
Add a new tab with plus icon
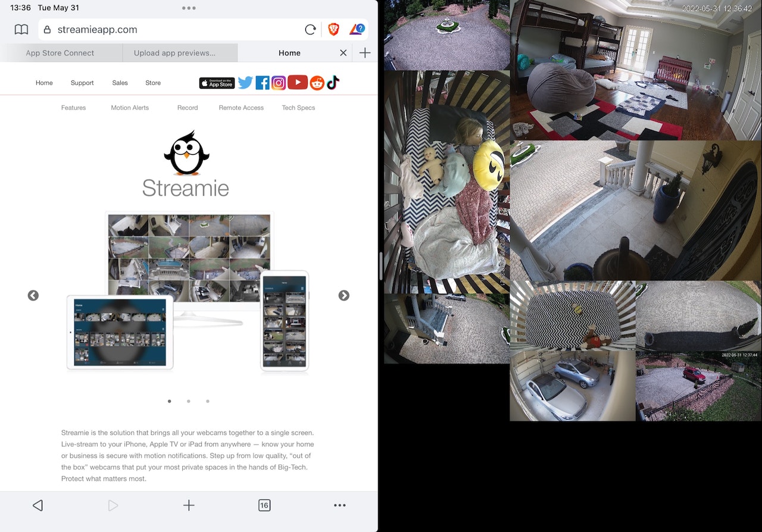point(365,53)
